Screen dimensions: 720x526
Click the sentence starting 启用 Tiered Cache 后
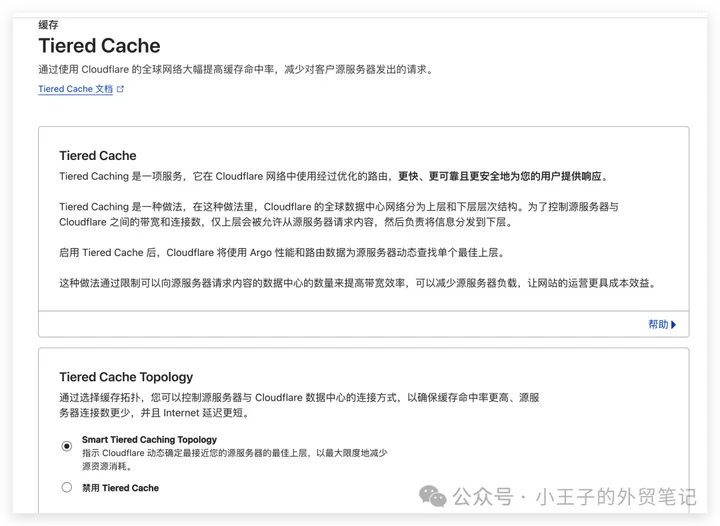coord(282,252)
